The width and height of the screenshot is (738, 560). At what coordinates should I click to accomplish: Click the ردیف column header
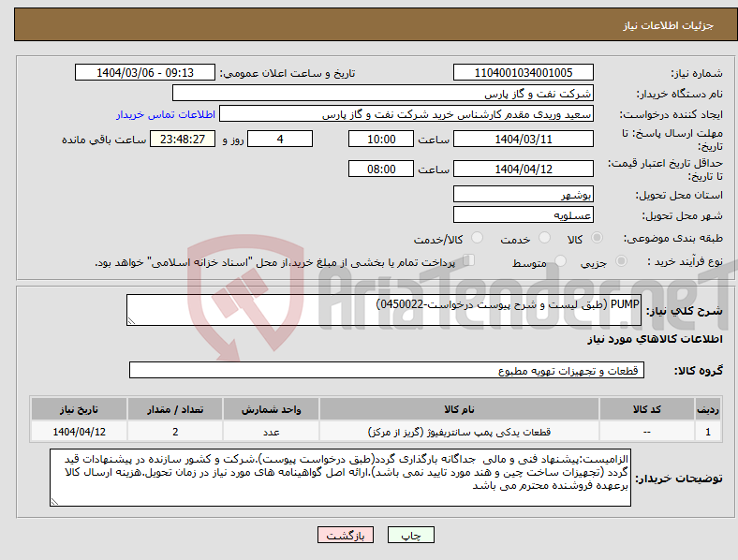click(708, 409)
